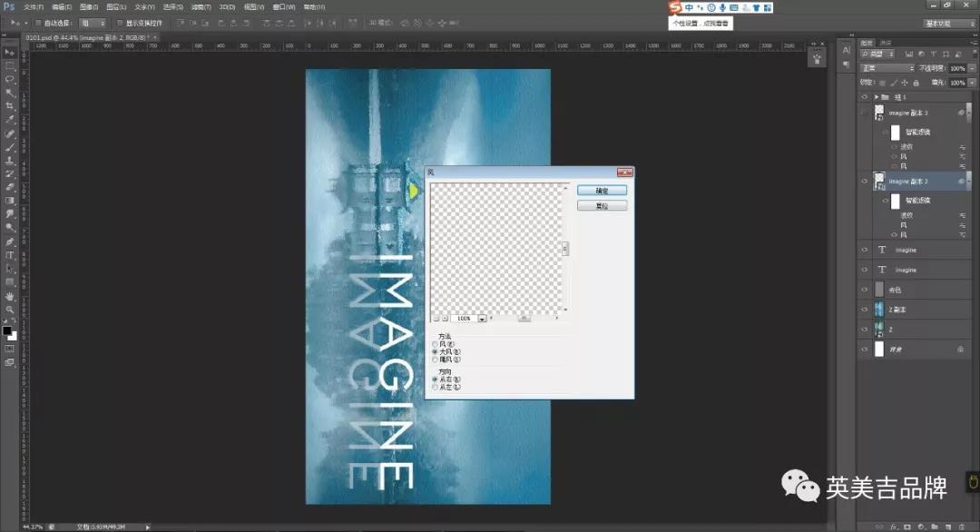Select the Path Selection tool
Viewport: 980px width, 532px height.
[9, 268]
